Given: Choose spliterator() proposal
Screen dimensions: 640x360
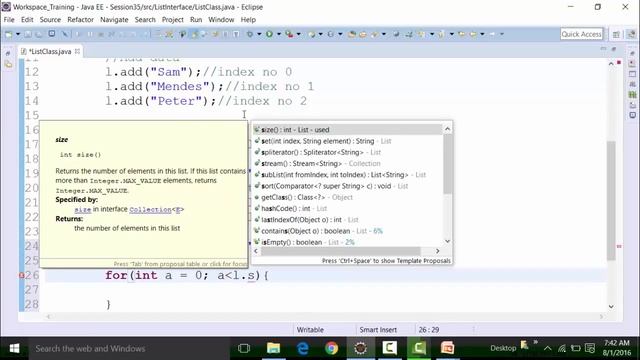Looking at the screenshot, I should pyautogui.click(x=347, y=152).
